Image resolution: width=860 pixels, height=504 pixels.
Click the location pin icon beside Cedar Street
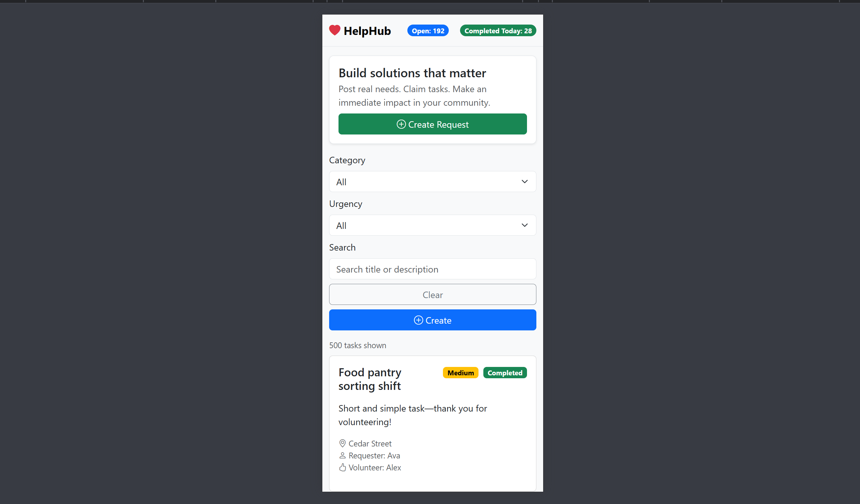click(342, 443)
